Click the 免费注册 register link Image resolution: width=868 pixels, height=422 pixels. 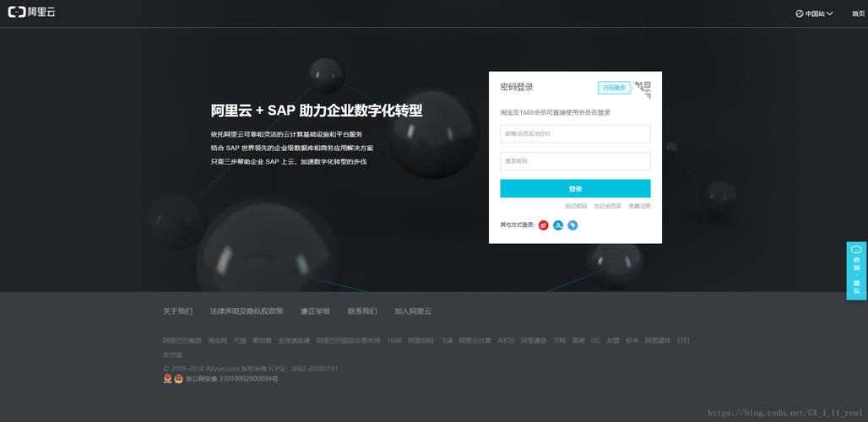point(639,206)
